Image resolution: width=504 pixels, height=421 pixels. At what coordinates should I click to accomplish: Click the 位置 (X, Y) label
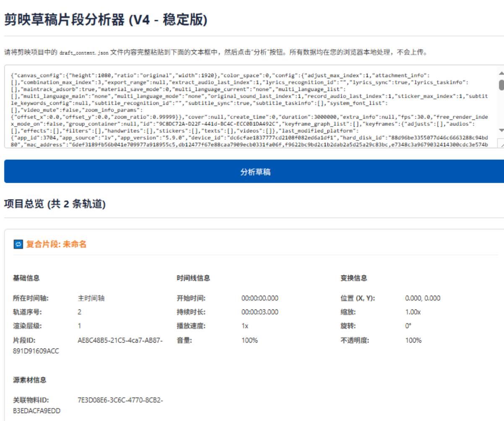358,299
